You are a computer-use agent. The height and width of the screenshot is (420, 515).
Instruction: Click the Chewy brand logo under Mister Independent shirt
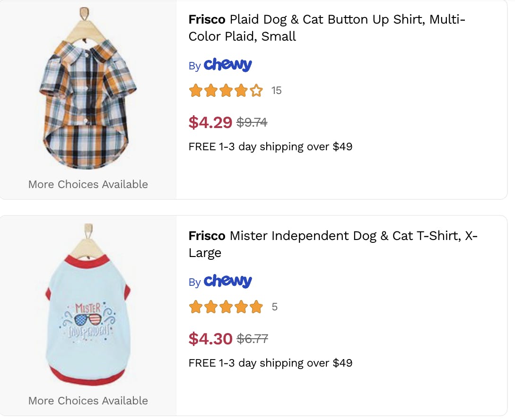click(x=228, y=281)
